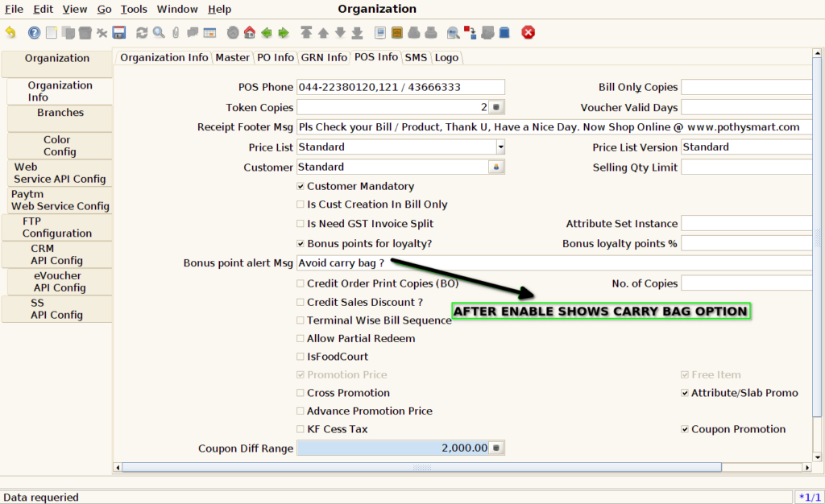Go back with the green left arrow
Viewport: 825px width, 504px height.
coord(267,32)
